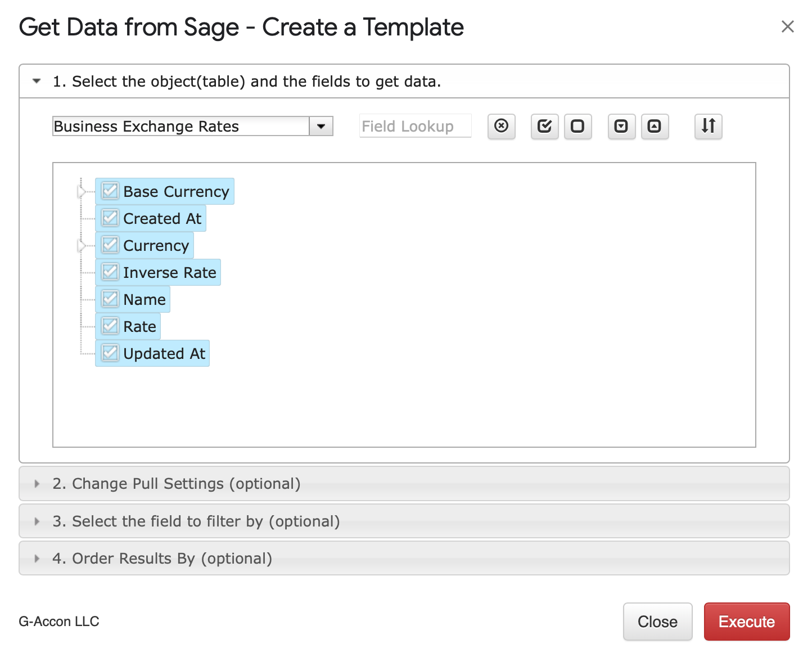The image size is (812, 657).
Task: Open the Change Pull Settings section
Action: click(x=176, y=484)
